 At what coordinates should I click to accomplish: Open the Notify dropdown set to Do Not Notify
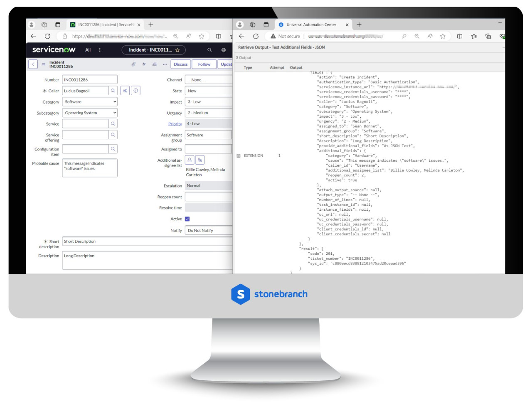pos(208,230)
